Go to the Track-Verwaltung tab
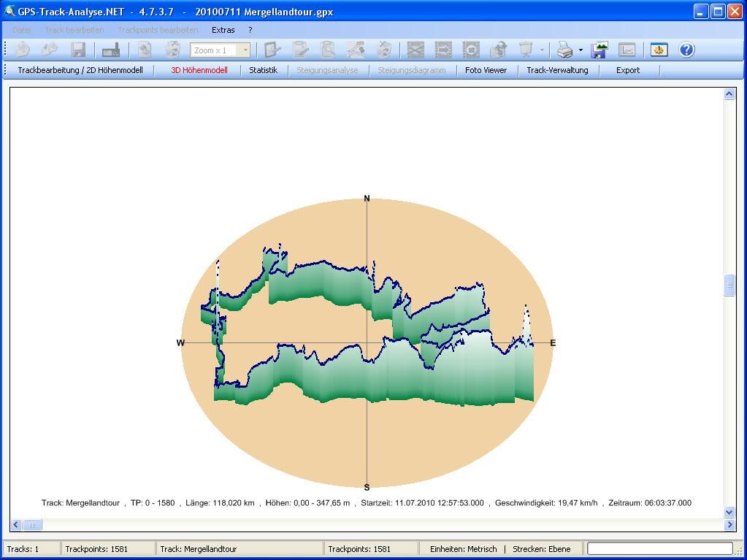This screenshot has height=560, width=747. click(x=557, y=70)
